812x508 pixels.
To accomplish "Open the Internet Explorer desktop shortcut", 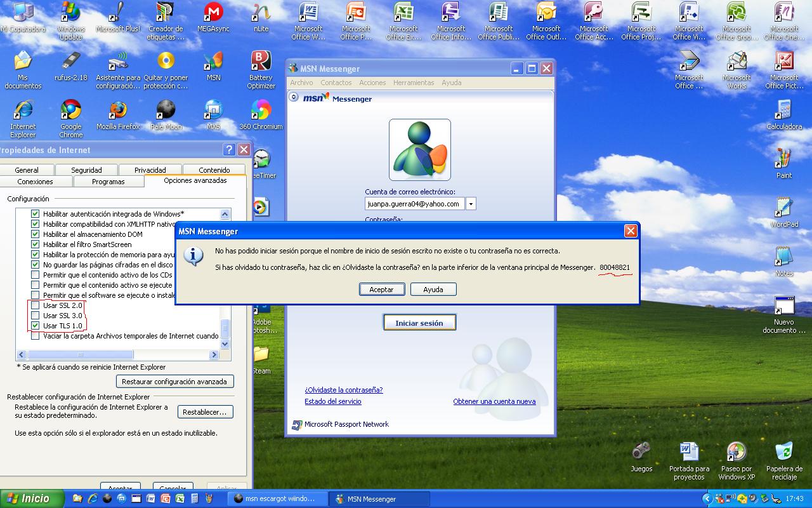I will pos(23,119).
